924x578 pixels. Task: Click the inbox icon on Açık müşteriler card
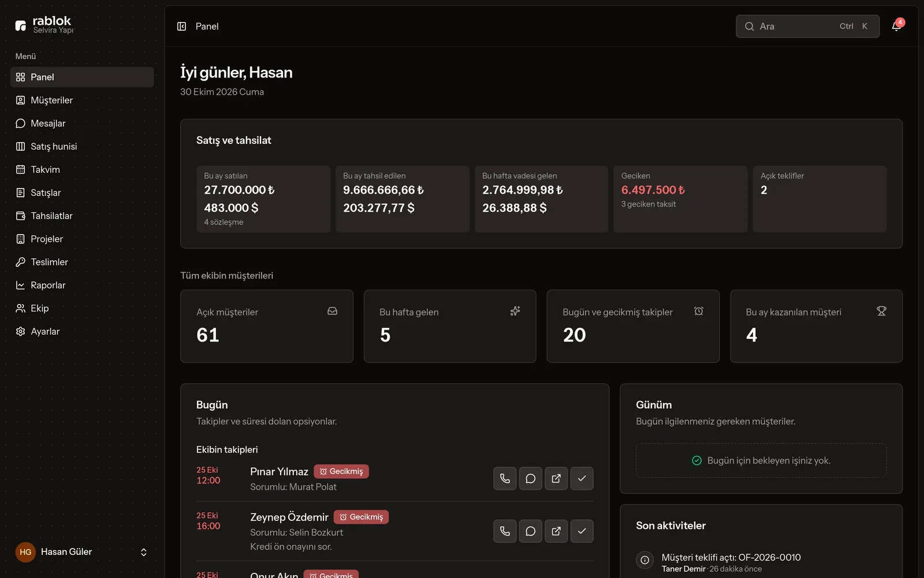tap(332, 311)
